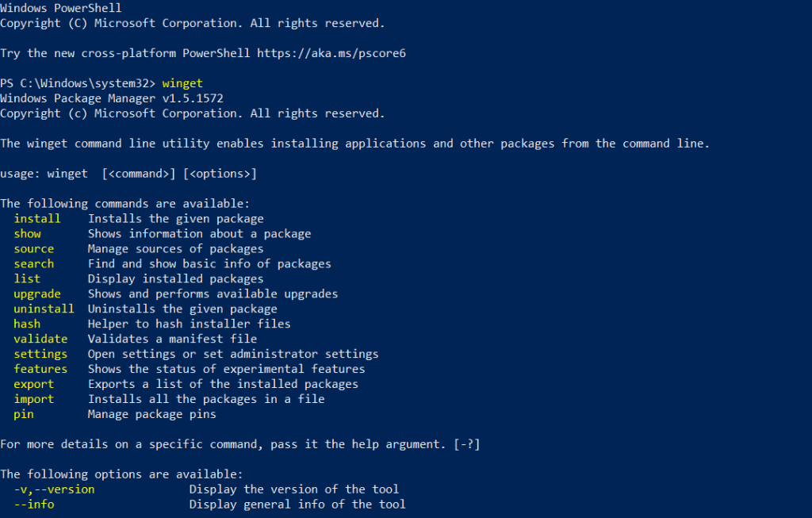
Task: Click the source command in the list
Action: click(33, 248)
